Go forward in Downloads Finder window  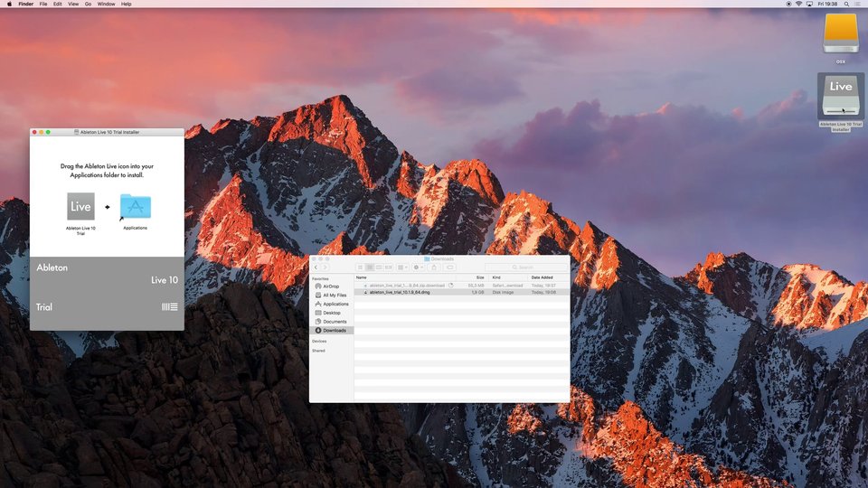pyautogui.click(x=325, y=267)
